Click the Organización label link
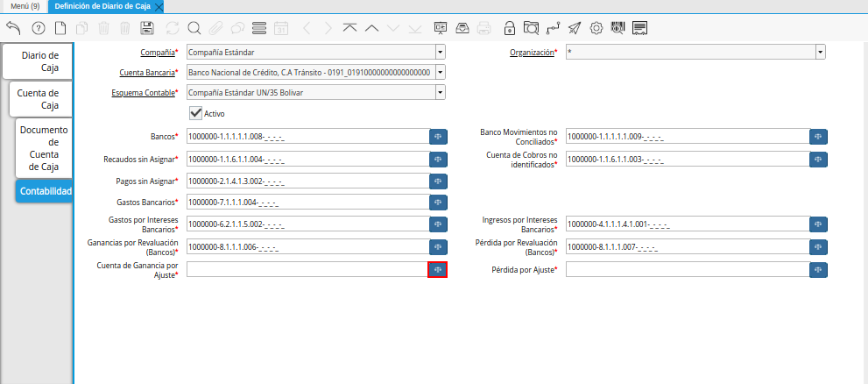The image size is (868, 384). pos(532,53)
